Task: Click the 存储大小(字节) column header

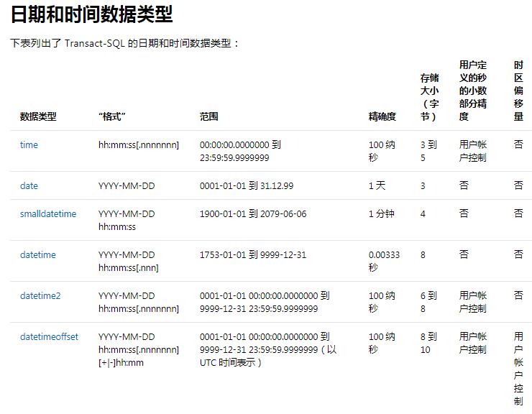Action: (429, 98)
